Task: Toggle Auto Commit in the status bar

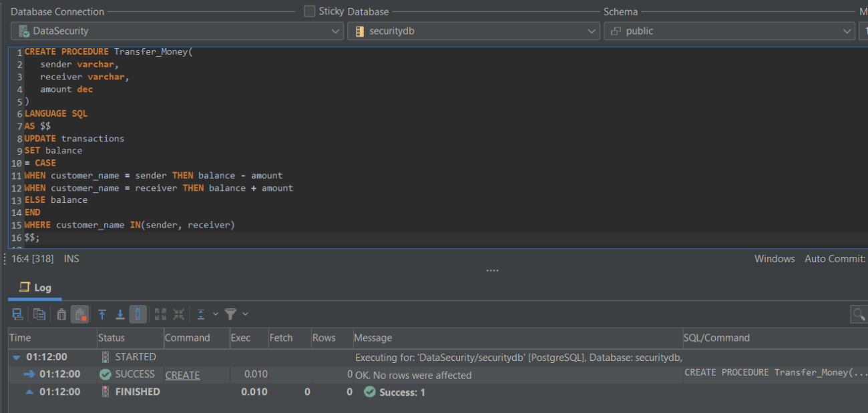Action: pos(834,259)
